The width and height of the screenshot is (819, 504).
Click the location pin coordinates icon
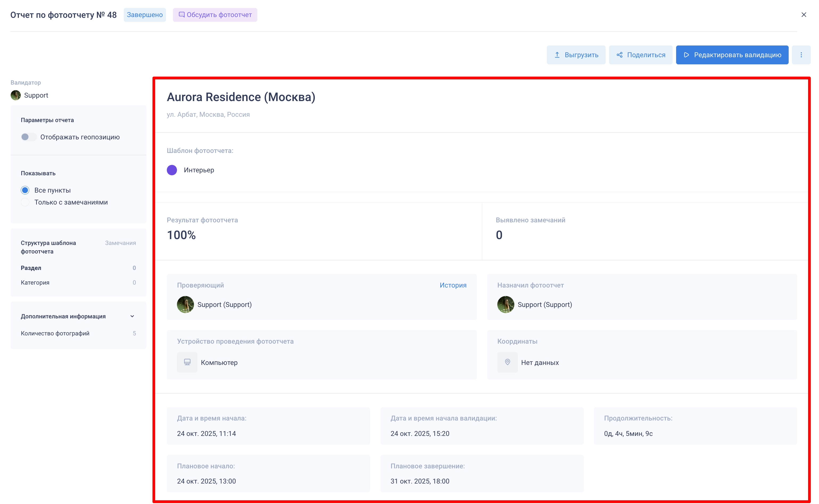507,362
